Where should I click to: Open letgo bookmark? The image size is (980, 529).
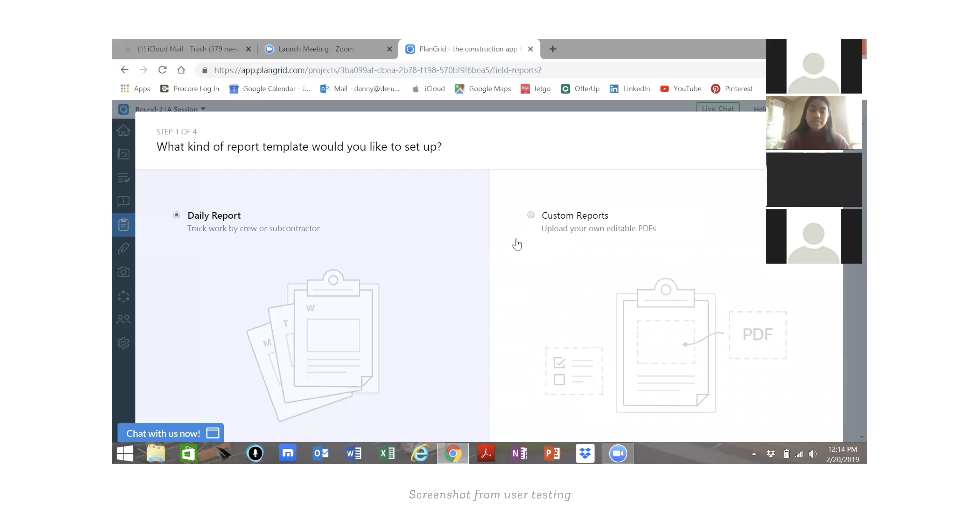(536, 89)
